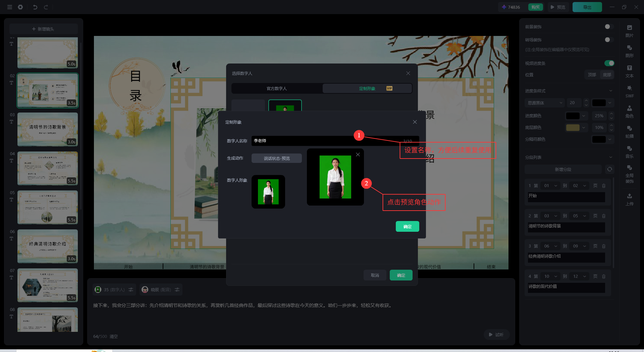The width and height of the screenshot is (644, 352).
Task: Enable the 转场装饰 toggle
Action: (609, 40)
